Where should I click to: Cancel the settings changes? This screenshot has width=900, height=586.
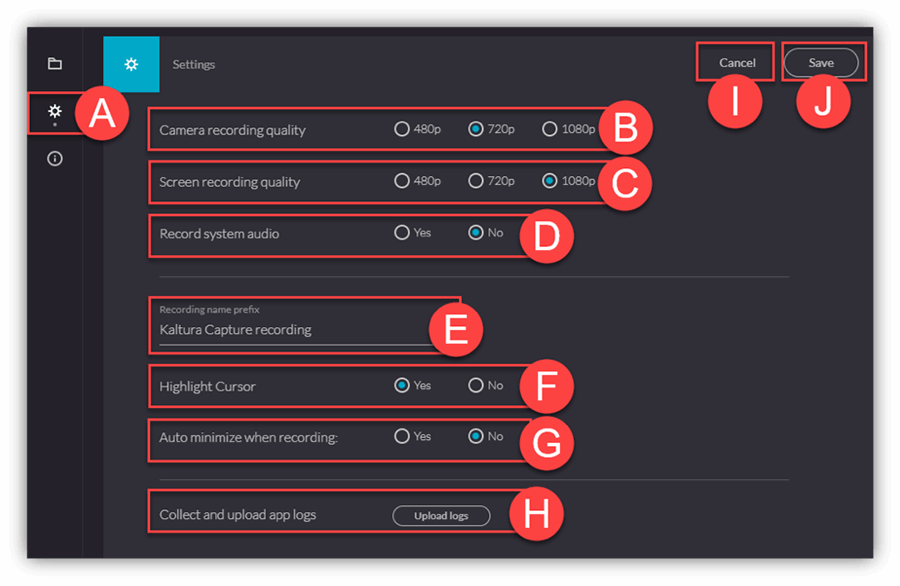tap(737, 63)
